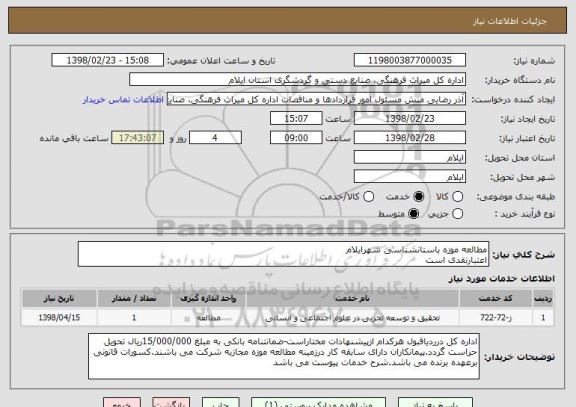Click the remaining days field showing 4
The width and height of the screenshot is (576, 407).
(x=215, y=138)
